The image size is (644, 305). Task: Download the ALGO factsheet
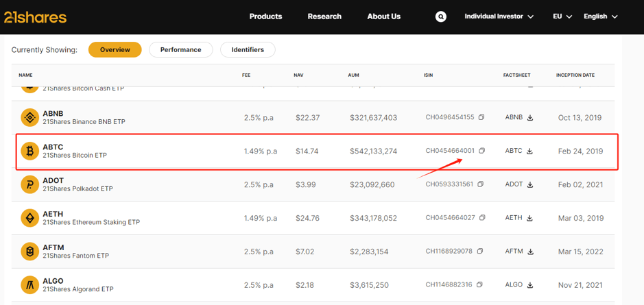pos(530,285)
